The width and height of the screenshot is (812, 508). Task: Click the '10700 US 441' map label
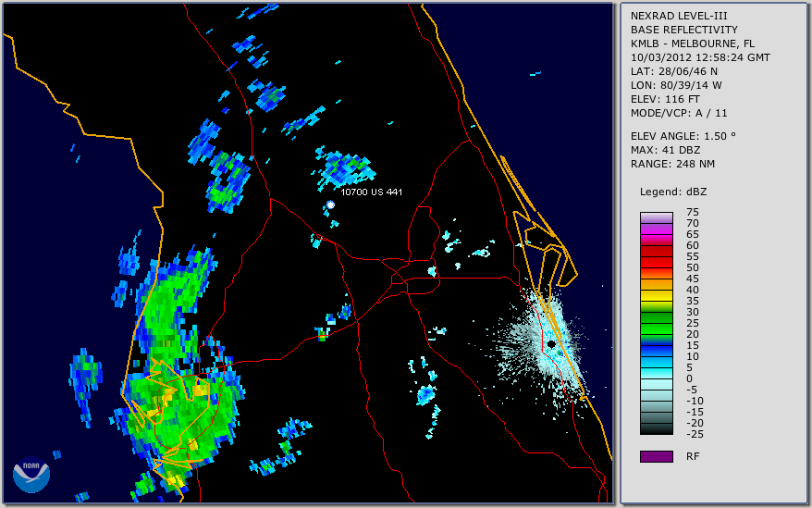(371, 192)
